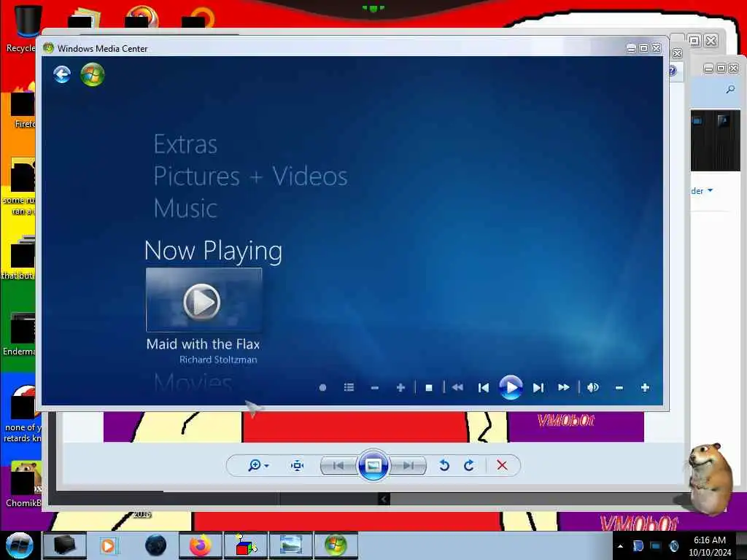Click channel down minus button

click(x=375, y=388)
